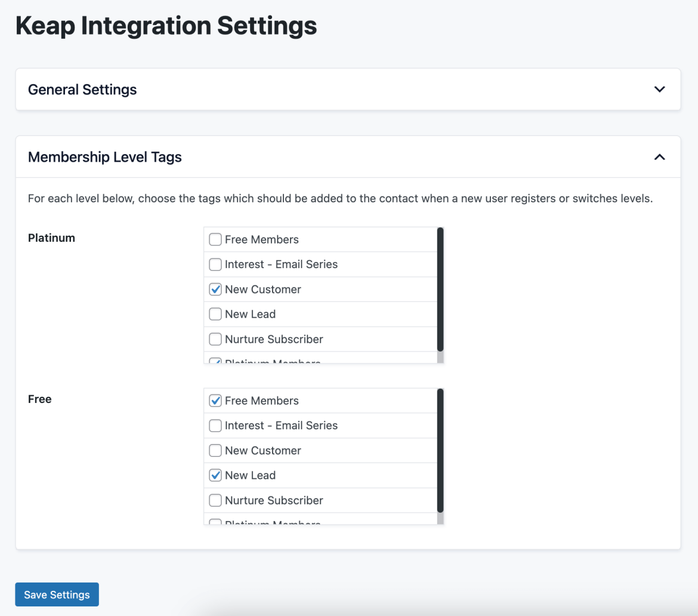Uncheck 'Platinum Members' tag in the Platinum list
This screenshot has height=616, width=698.
(x=215, y=361)
